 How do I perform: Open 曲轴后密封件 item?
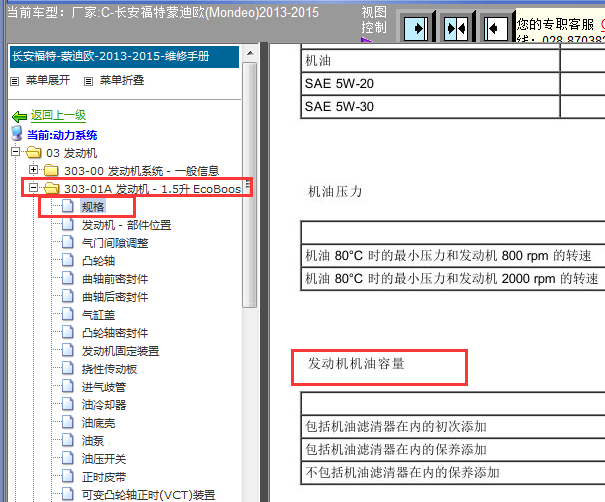[115, 297]
